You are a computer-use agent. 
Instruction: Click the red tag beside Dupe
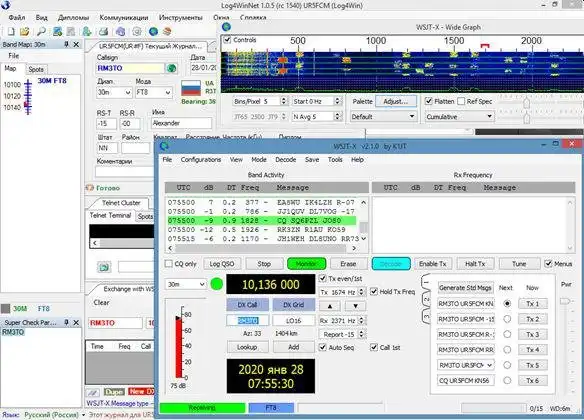click(x=142, y=392)
